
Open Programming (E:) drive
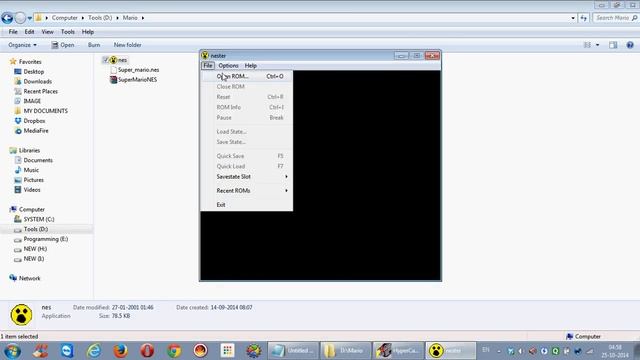click(46, 239)
